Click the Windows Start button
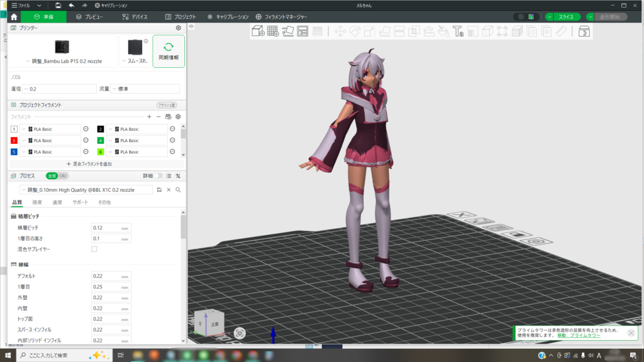 8,355
